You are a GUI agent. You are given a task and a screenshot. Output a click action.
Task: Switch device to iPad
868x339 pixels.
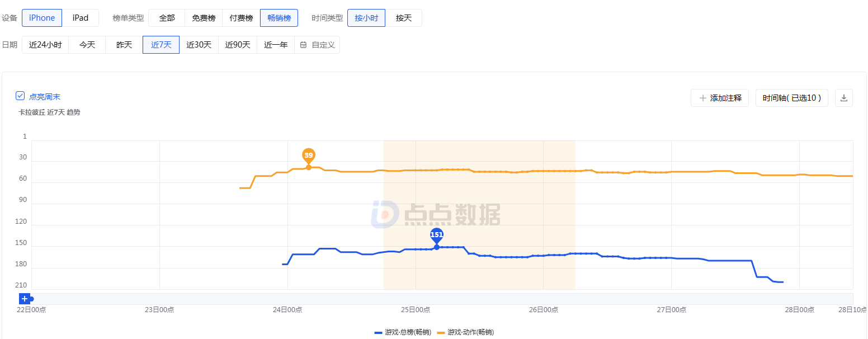pos(81,18)
